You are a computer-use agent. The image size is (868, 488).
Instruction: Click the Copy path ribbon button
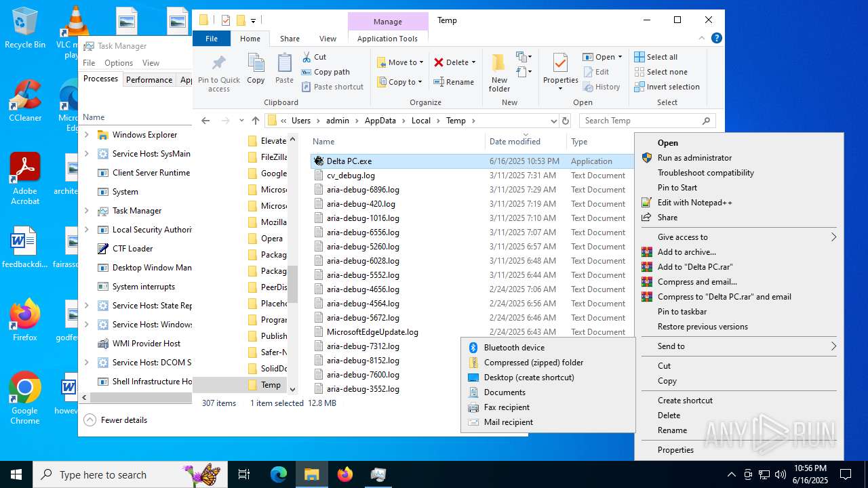(x=325, y=72)
